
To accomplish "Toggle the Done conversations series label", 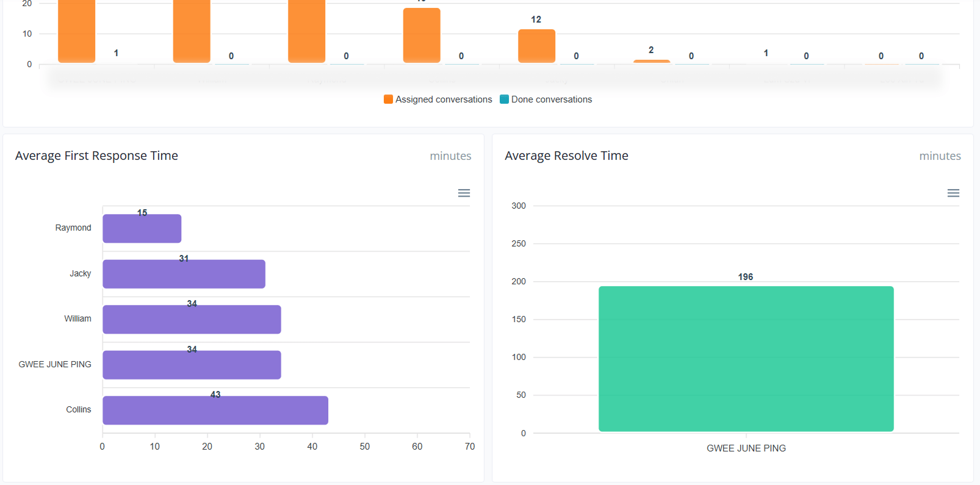I will (x=551, y=99).
